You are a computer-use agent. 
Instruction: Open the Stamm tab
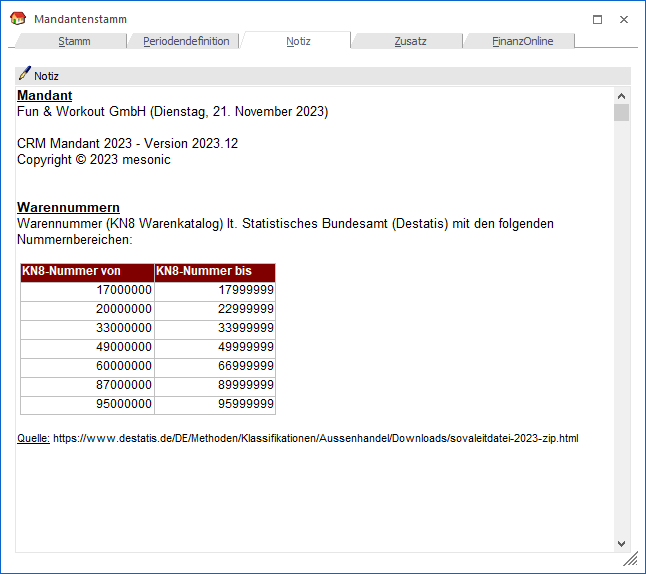(74, 41)
